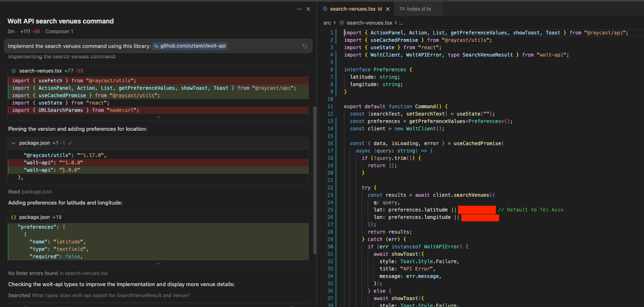Click the React icon beside search-venues.tsx diff header
The image size is (644, 307).
pyautogui.click(x=14, y=71)
